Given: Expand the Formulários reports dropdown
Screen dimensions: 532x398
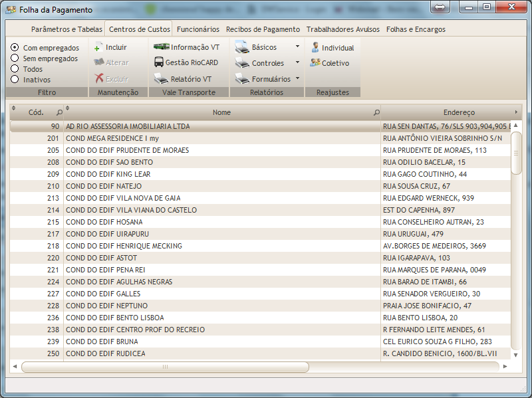Looking at the screenshot, I should click(x=297, y=78).
